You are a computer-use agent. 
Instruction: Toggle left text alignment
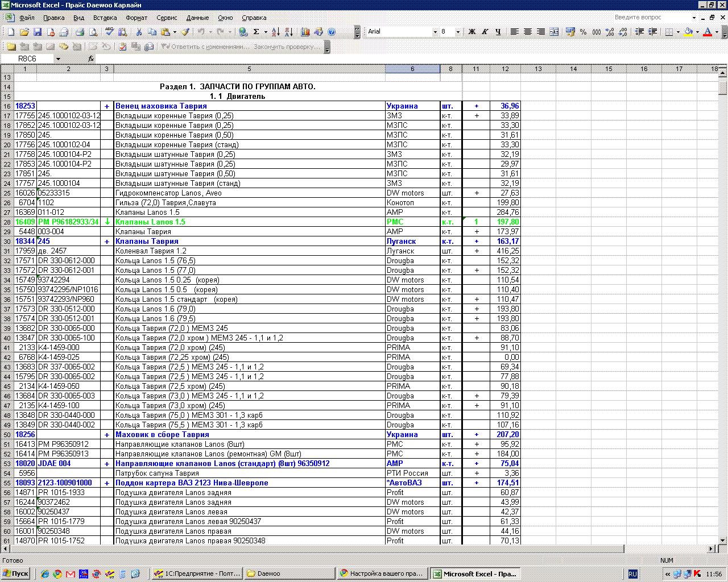click(514, 32)
